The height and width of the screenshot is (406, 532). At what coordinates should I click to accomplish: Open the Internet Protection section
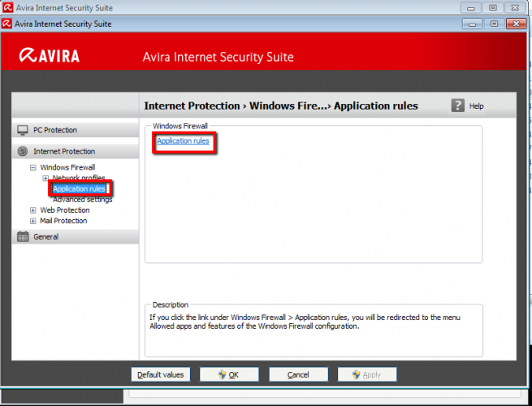(76, 151)
